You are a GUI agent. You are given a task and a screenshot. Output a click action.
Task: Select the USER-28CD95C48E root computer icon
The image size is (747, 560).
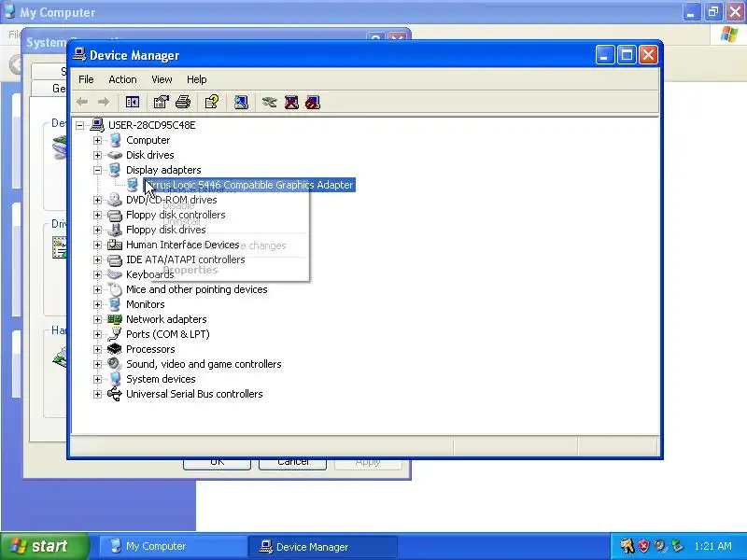click(97, 125)
